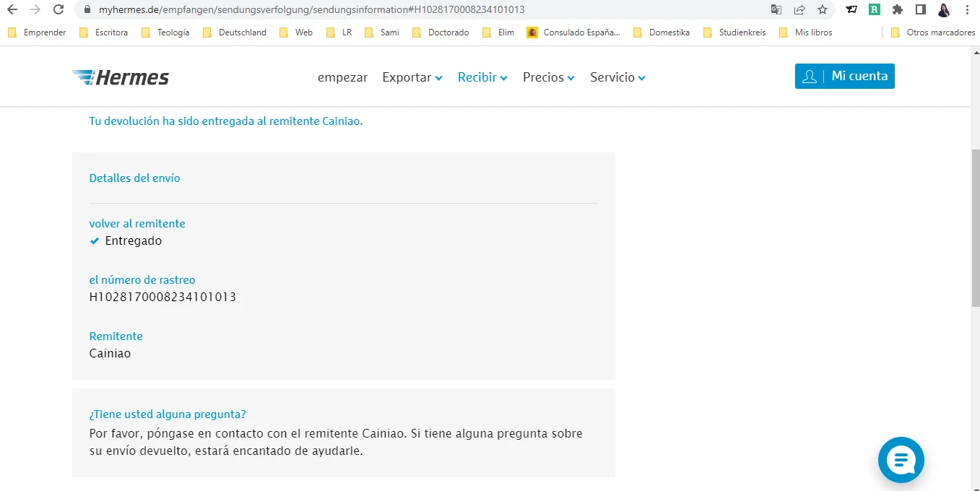
Task: Click the Hermes logo
Action: click(121, 77)
